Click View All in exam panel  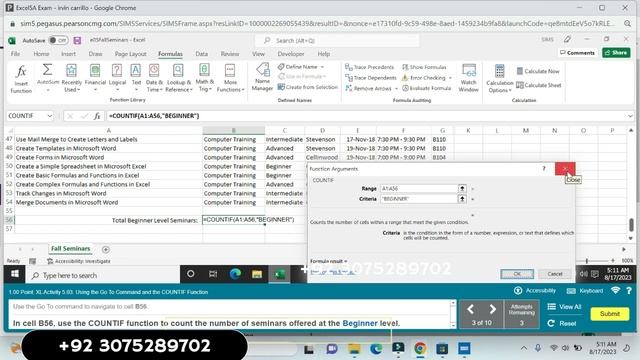point(564,307)
